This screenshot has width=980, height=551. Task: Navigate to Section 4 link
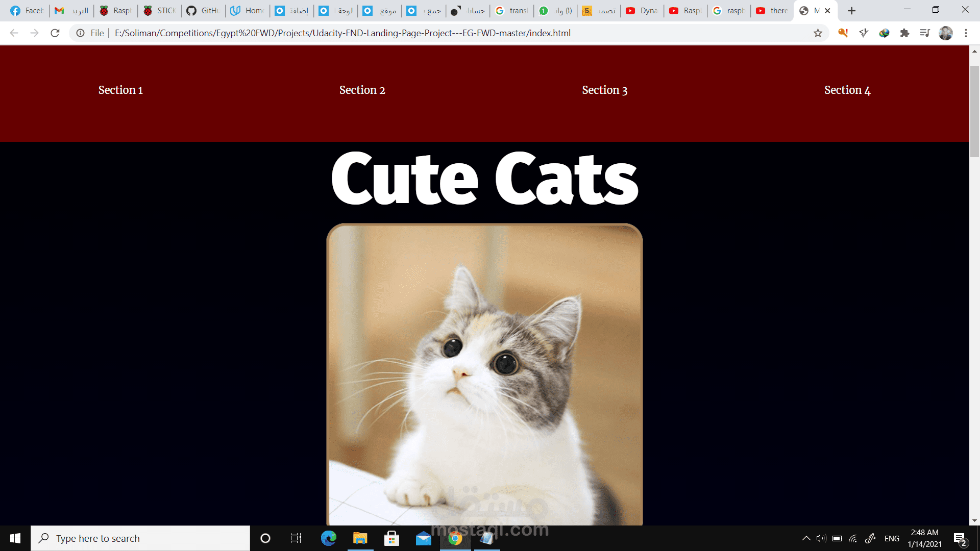(x=847, y=90)
